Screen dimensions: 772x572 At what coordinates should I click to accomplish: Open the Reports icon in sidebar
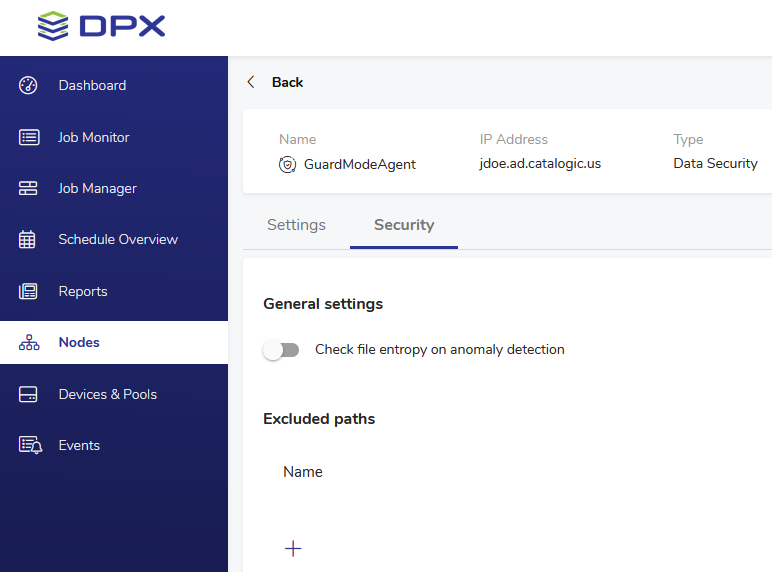[28, 291]
